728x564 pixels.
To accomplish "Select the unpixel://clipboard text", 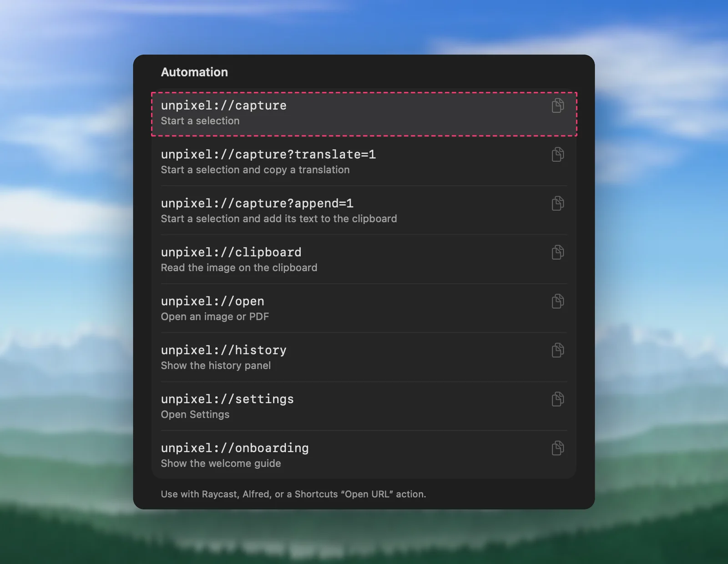I will (x=231, y=252).
